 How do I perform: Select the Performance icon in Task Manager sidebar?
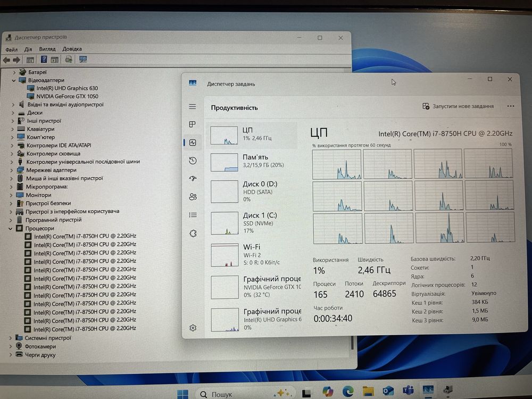coord(193,143)
